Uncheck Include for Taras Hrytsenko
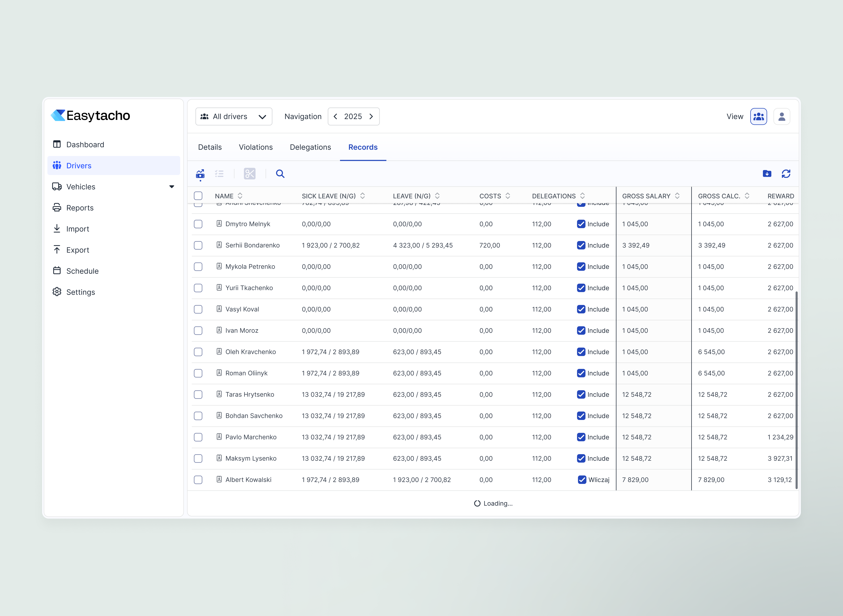Screen dimensions: 843x616 (x=581, y=394)
